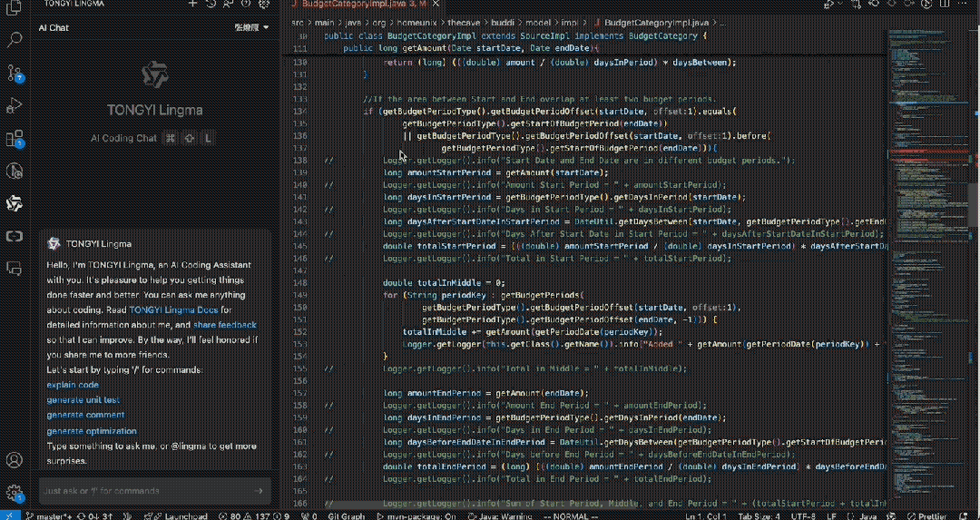Click the circle commit icon in editor toolbar
The image size is (980, 520).
(893, 4)
